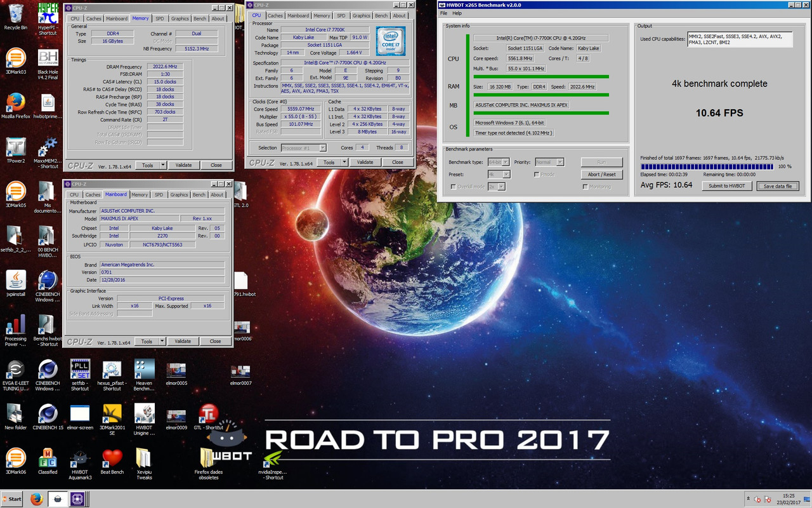The height and width of the screenshot is (508, 812).
Task: Launch the Classified MFC icon
Action: 48,462
